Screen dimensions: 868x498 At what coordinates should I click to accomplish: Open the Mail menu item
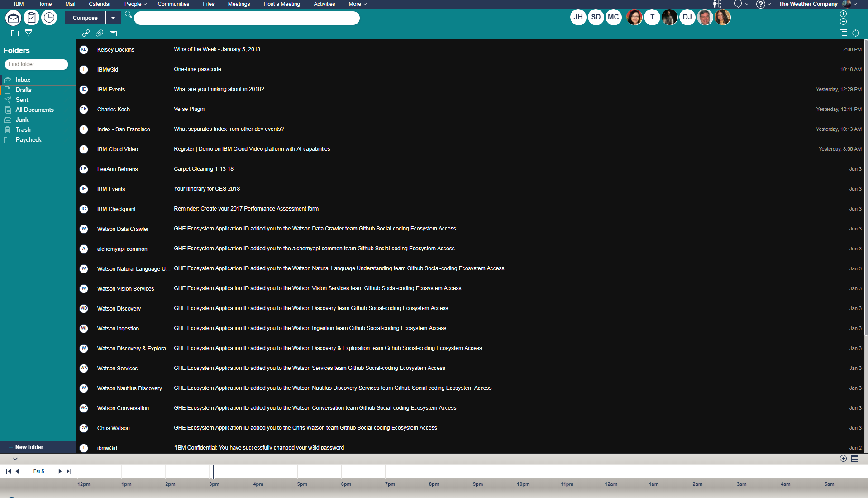[70, 4]
